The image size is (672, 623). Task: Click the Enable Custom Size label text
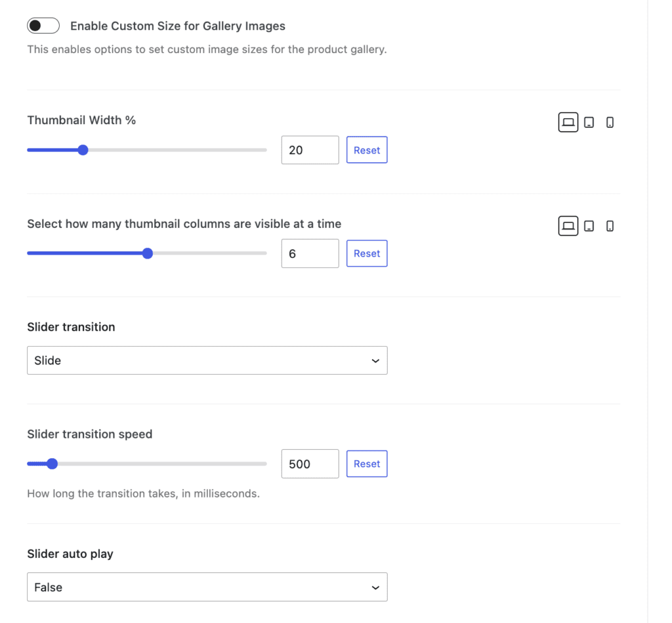pos(177,26)
